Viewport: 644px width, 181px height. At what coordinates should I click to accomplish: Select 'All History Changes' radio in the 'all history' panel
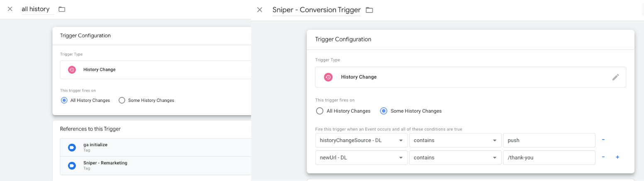[x=64, y=100]
